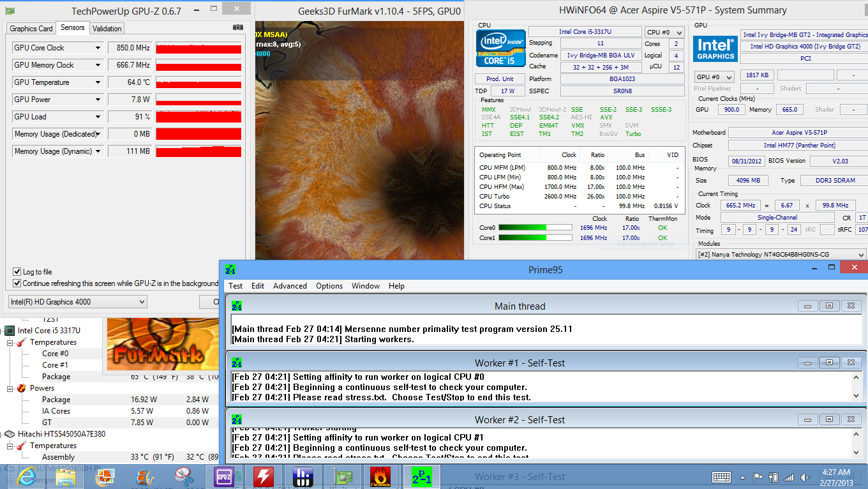Click the Intel Core i5 3317U chip icon
Image resolution: width=868 pixels, height=489 pixels.
click(x=9, y=331)
